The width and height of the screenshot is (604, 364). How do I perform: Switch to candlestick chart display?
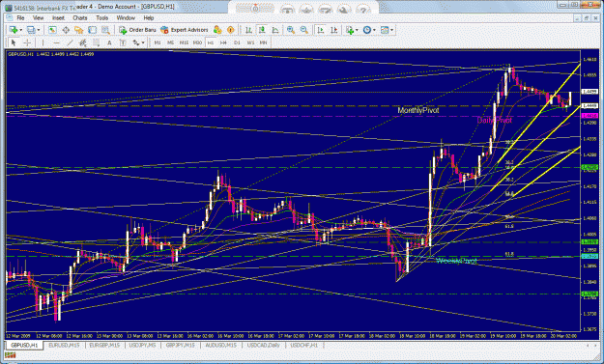pos(262,30)
